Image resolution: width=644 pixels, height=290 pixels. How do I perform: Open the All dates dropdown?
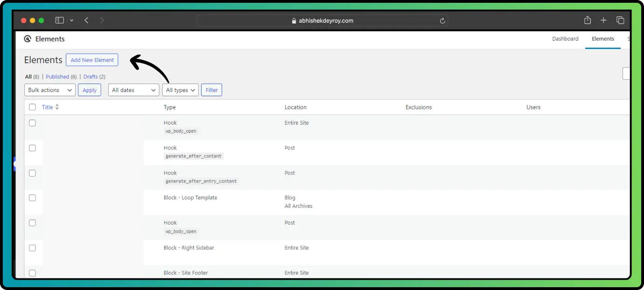(133, 90)
